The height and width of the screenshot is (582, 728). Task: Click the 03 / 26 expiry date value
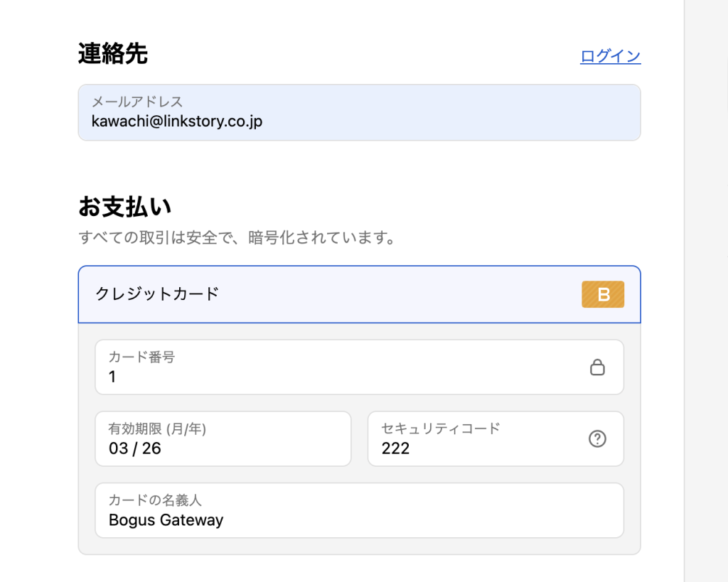pyautogui.click(x=134, y=448)
